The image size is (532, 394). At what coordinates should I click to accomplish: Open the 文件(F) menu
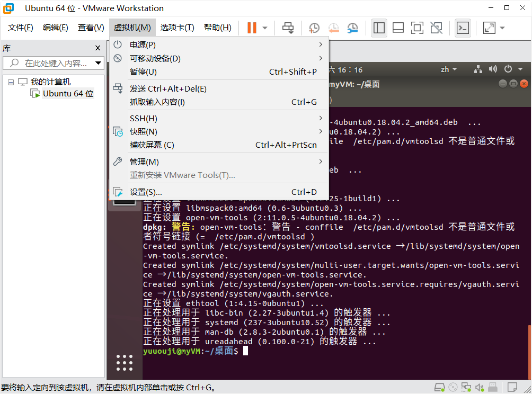coord(20,28)
